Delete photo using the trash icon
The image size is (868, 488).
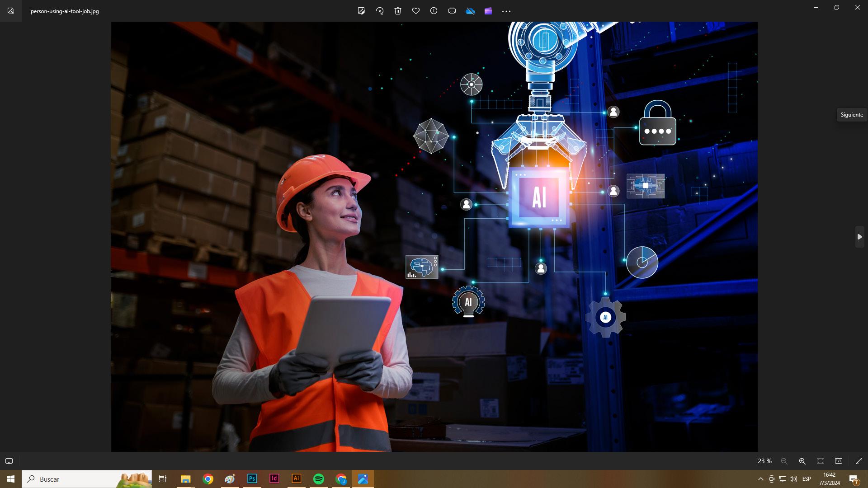click(x=398, y=11)
